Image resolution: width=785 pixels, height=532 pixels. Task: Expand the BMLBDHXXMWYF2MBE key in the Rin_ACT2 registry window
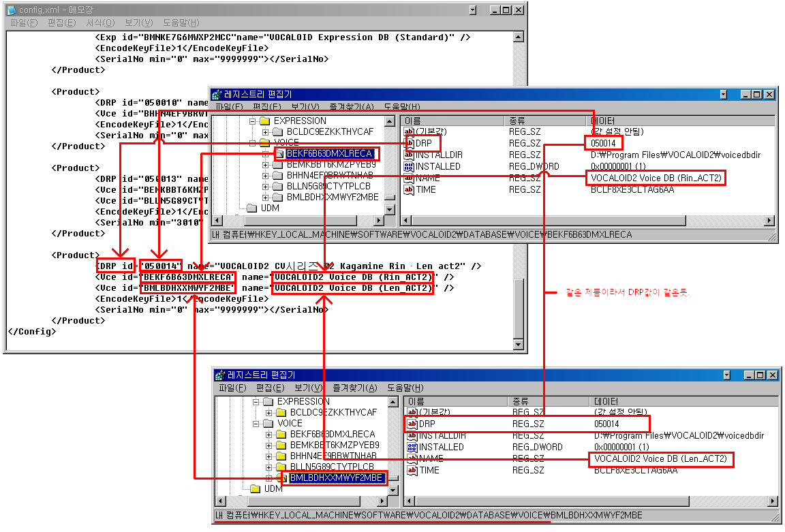coord(266,198)
